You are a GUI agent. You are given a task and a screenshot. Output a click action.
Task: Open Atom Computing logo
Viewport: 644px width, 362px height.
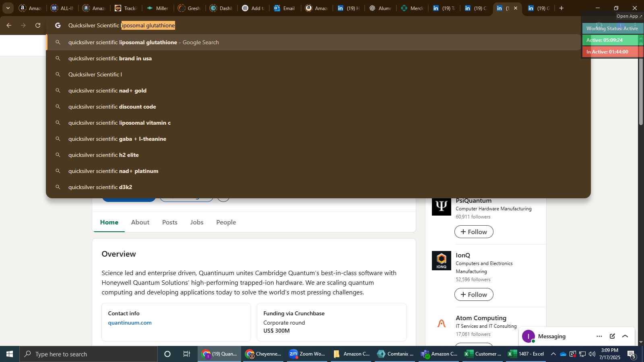[442, 323]
